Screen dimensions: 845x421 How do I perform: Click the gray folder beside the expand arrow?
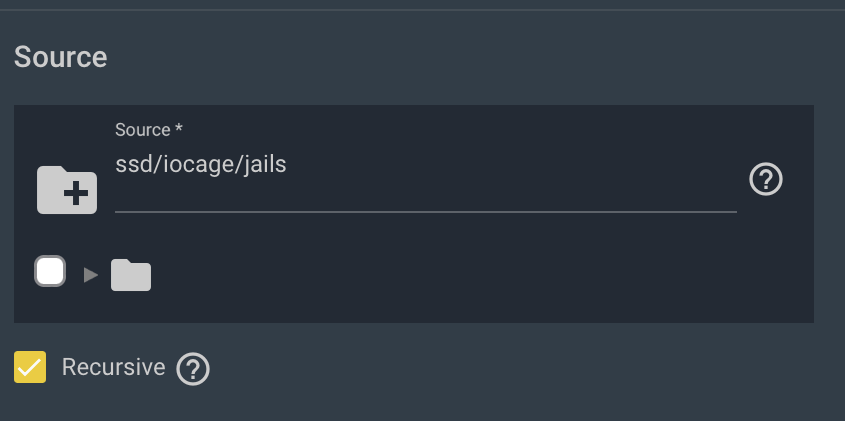point(131,275)
